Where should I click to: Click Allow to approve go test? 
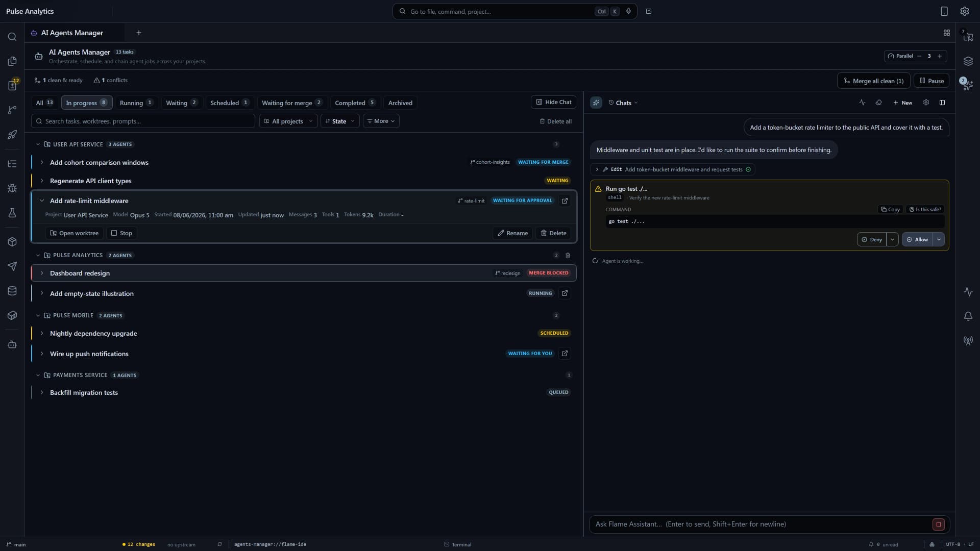[x=917, y=239]
